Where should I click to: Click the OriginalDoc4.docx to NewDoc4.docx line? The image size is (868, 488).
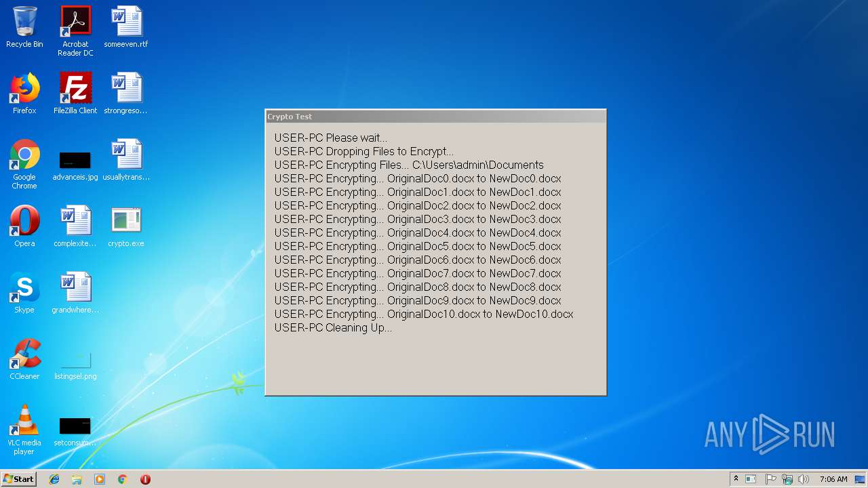click(418, 232)
